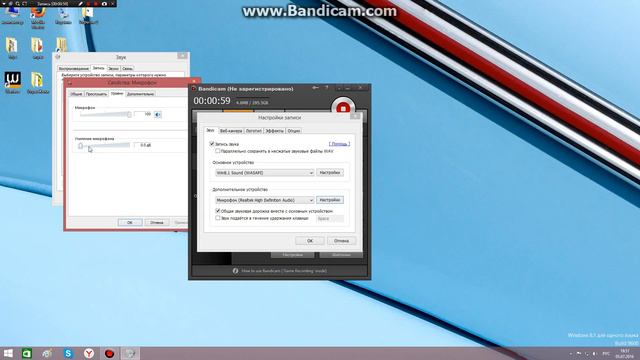The width and height of the screenshot is (640, 360).
Task: Open the Помощь help link
Action: [x=340, y=144]
